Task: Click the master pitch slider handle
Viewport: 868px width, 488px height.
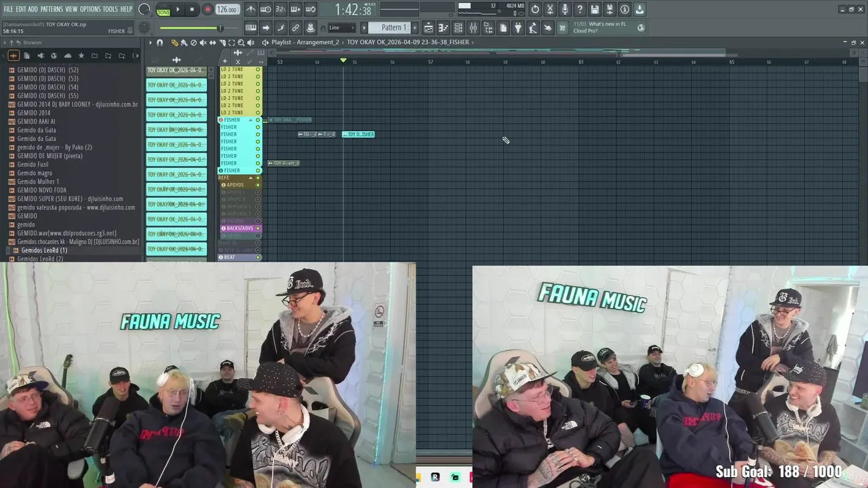Action: click(220, 28)
